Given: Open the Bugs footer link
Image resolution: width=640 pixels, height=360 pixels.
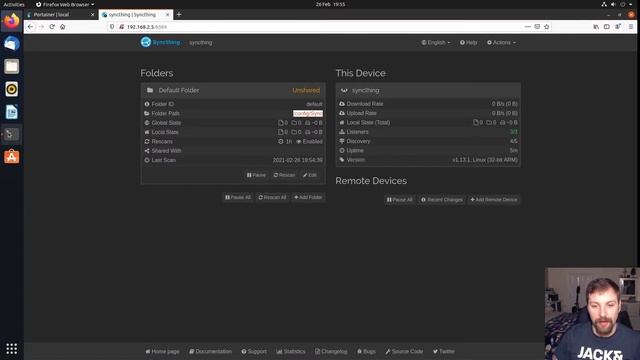Looking at the screenshot, I should pyautogui.click(x=367, y=351).
